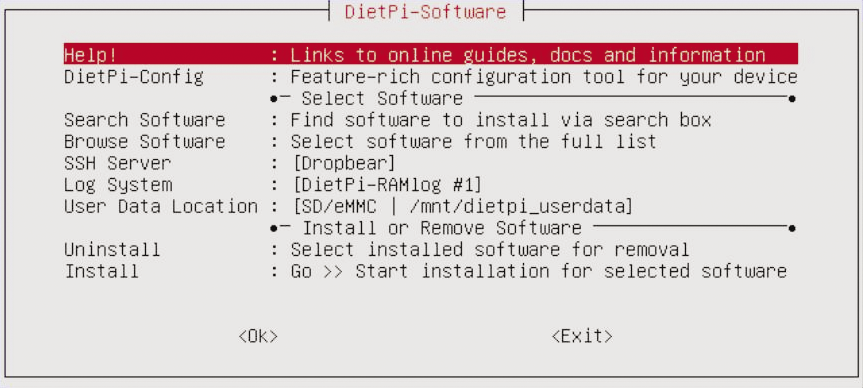Viewport: 863px width, 388px height.
Task: Choose Install menu entry
Action: (x=425, y=271)
